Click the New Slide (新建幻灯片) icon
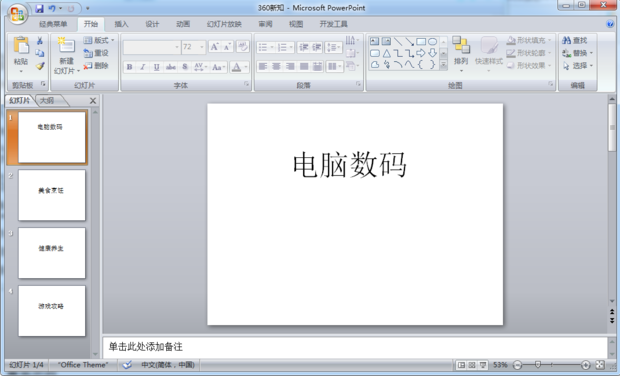This screenshot has width=620, height=376. 66,45
